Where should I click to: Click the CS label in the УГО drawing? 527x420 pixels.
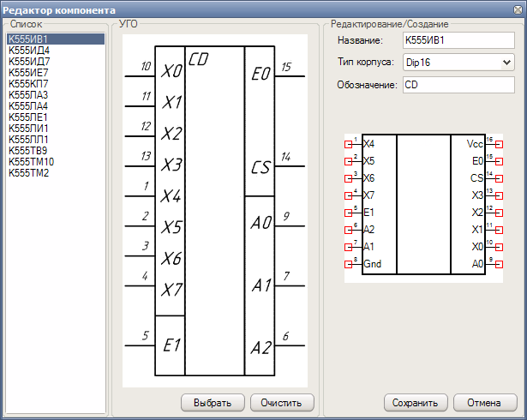[261, 167]
